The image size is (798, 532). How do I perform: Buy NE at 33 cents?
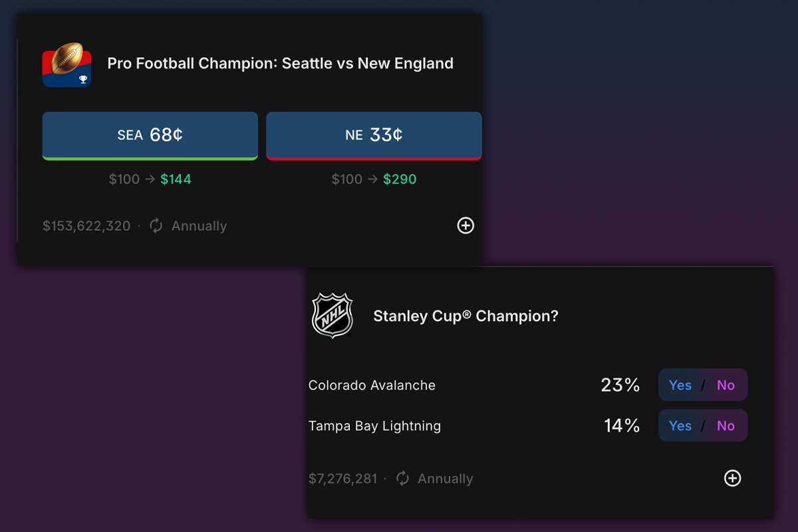[x=374, y=135]
